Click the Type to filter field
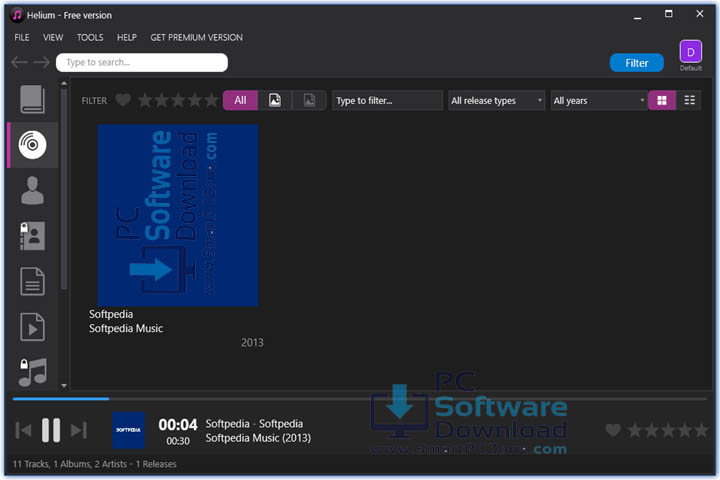Viewport: 720px width, 480px height. (x=387, y=101)
